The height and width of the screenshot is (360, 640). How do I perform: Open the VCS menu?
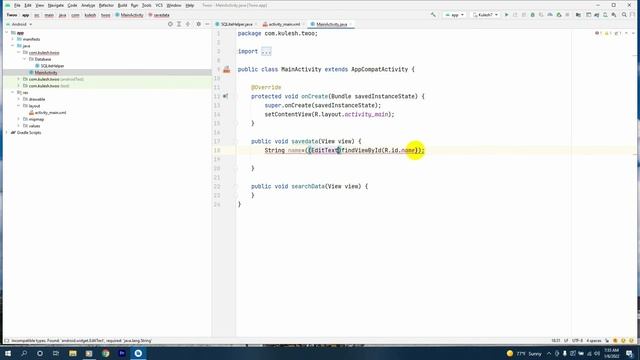click(159, 5)
